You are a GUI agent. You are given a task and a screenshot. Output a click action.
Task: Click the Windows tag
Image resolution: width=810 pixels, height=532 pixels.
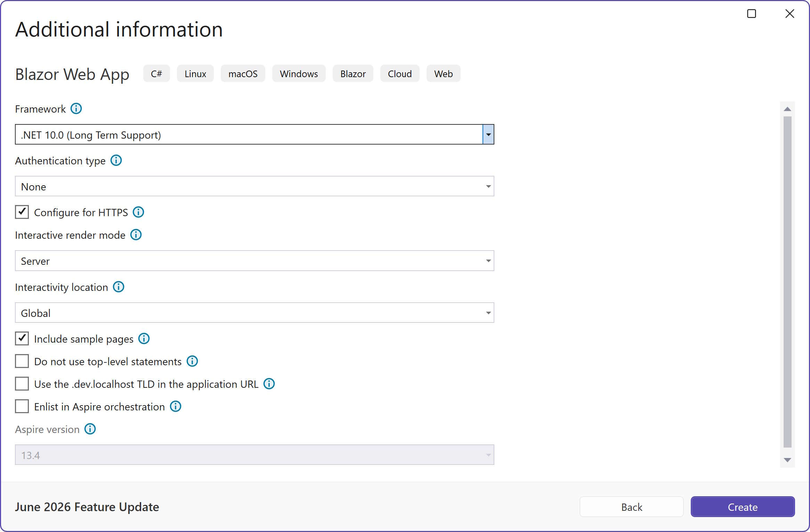[x=299, y=74]
